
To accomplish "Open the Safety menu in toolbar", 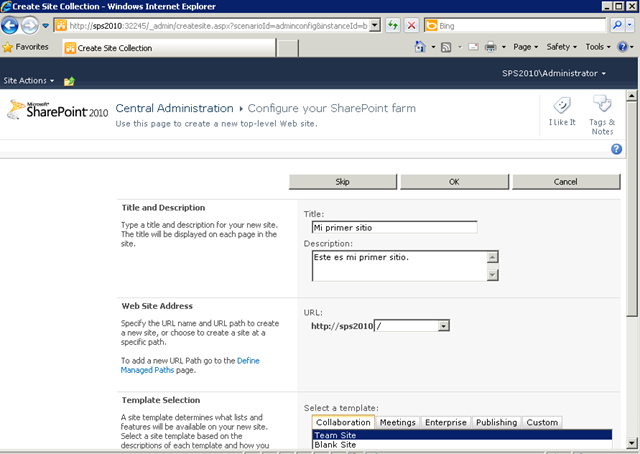I will pyautogui.click(x=561, y=47).
